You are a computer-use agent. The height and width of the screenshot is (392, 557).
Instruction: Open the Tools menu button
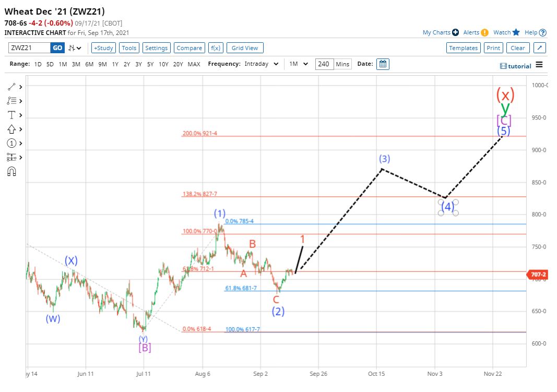pos(129,48)
